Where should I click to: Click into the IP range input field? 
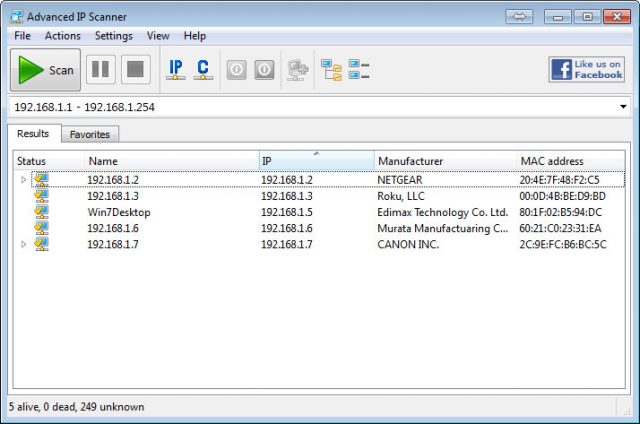(300, 107)
